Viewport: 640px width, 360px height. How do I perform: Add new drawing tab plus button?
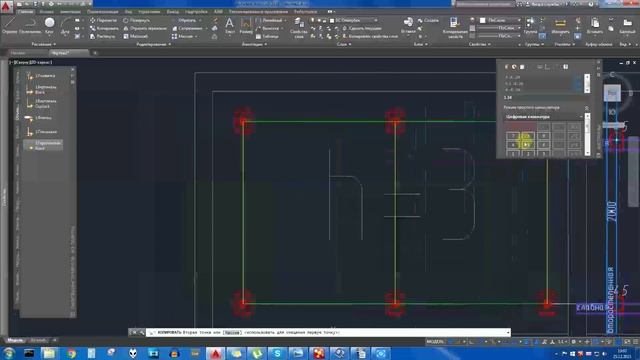point(95,53)
